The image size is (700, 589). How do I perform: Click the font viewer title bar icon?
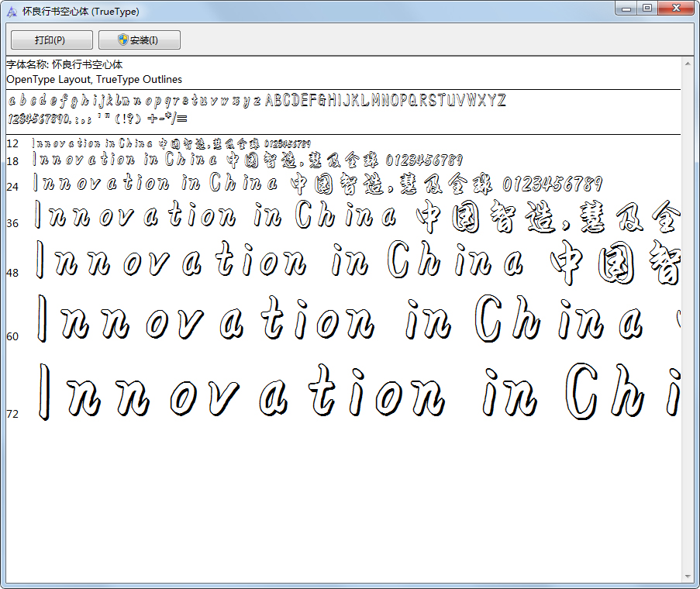click(x=12, y=12)
